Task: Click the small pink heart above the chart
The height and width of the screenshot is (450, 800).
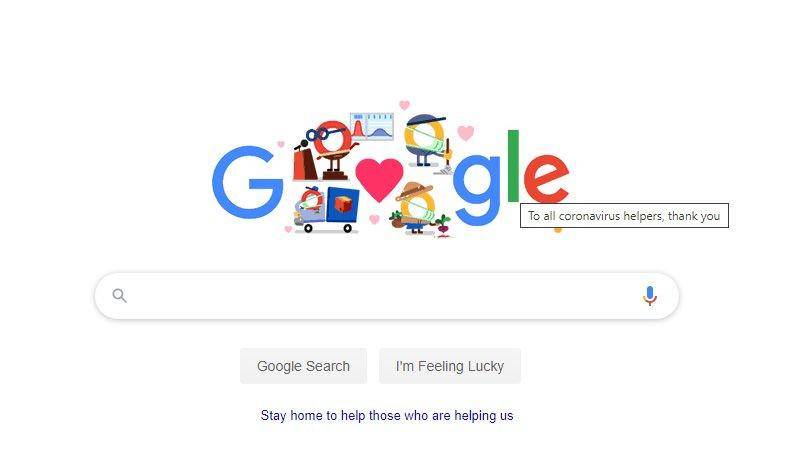Action: 404,105
